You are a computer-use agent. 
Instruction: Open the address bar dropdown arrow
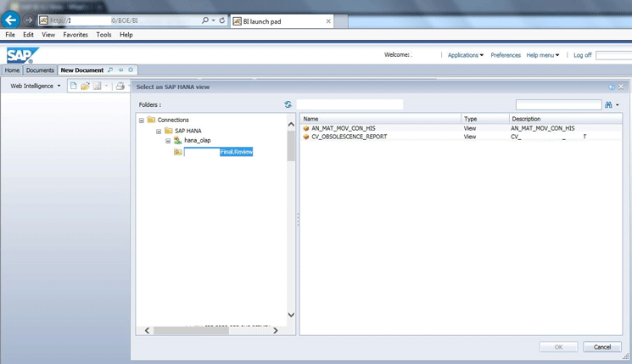click(x=214, y=20)
